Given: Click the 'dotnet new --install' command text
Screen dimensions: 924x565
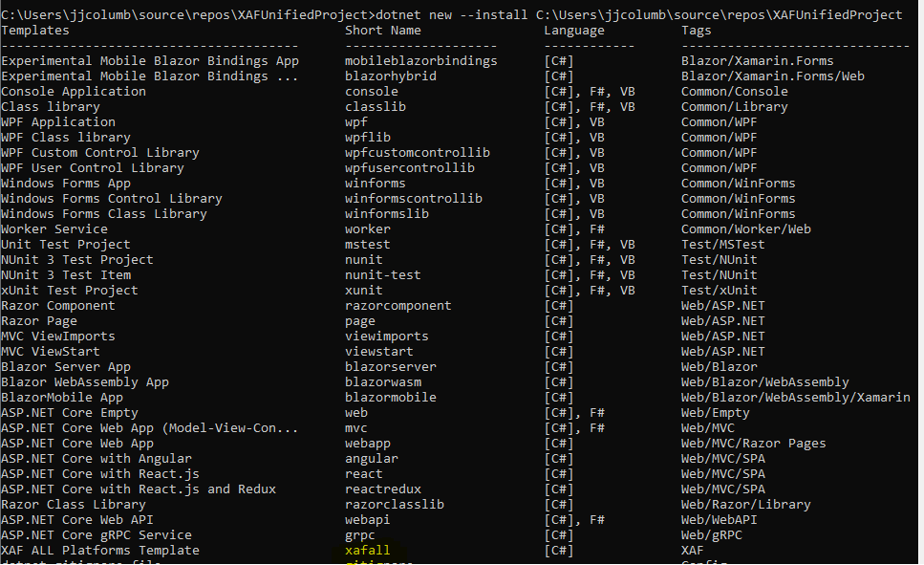Looking at the screenshot, I should tap(452, 14).
